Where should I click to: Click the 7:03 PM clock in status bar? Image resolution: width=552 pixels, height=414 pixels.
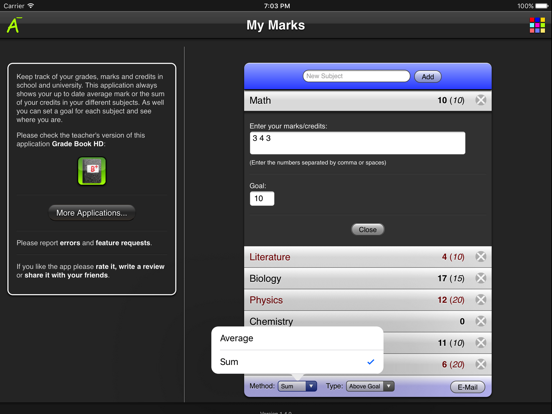(277, 6)
